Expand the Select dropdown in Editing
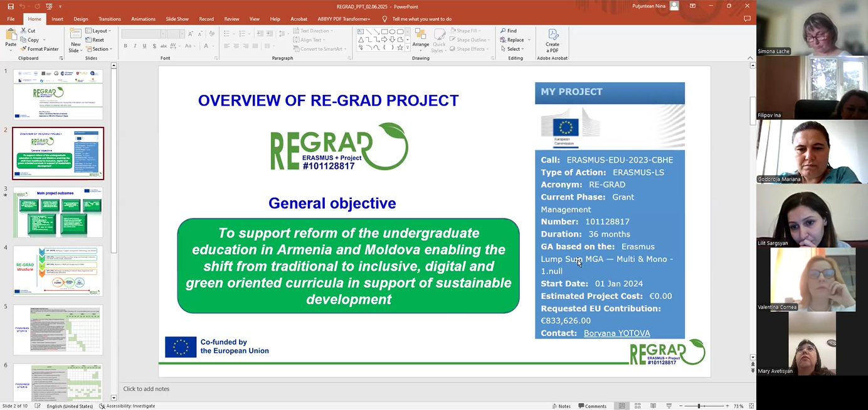The image size is (868, 410). (x=514, y=49)
